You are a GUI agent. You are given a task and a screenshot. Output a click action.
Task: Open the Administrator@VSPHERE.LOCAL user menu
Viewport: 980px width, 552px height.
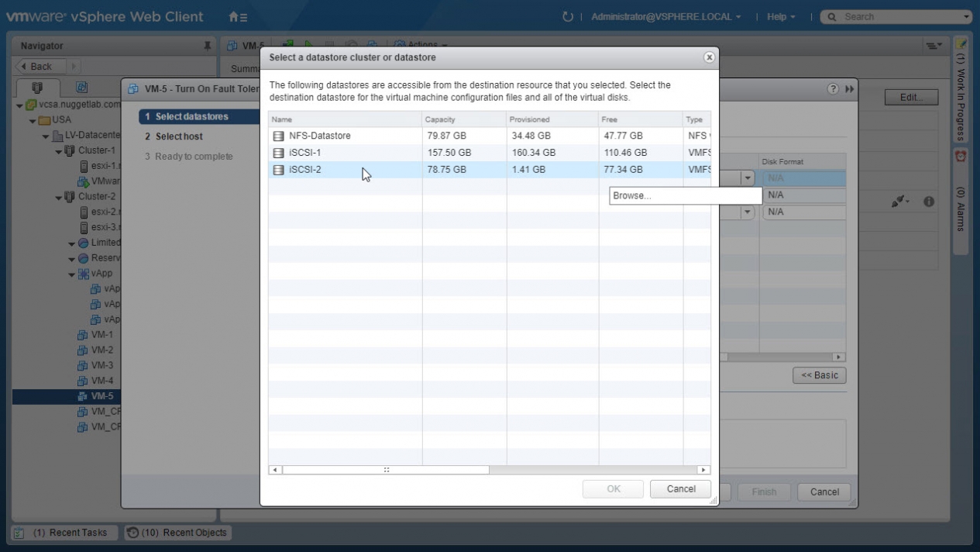click(665, 16)
